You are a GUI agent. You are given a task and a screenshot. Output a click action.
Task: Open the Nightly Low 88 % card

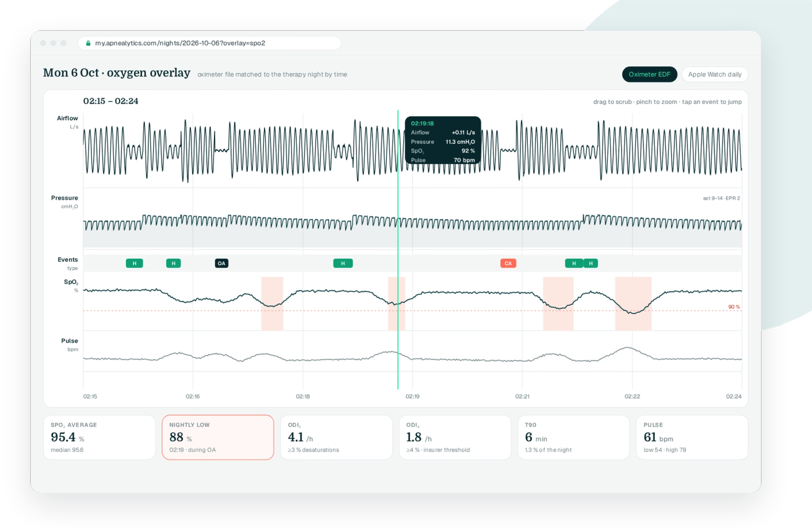click(218, 437)
